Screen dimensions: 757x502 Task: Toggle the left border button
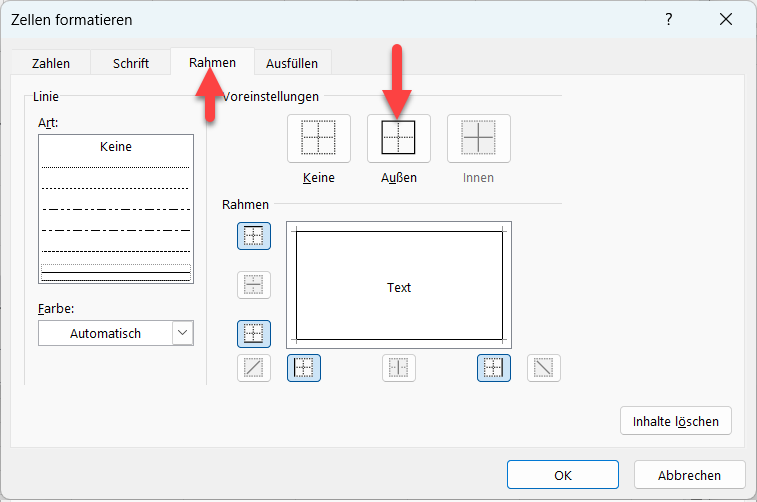pyautogui.click(x=304, y=368)
